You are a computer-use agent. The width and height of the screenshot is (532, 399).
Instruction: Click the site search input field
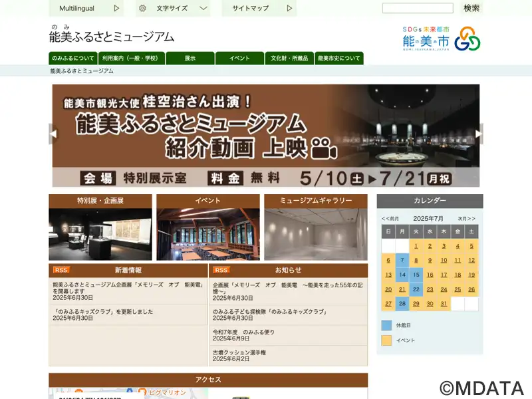(x=418, y=8)
